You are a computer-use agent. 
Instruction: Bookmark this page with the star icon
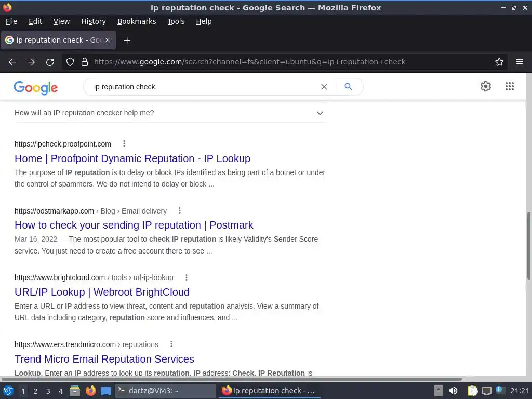499,62
